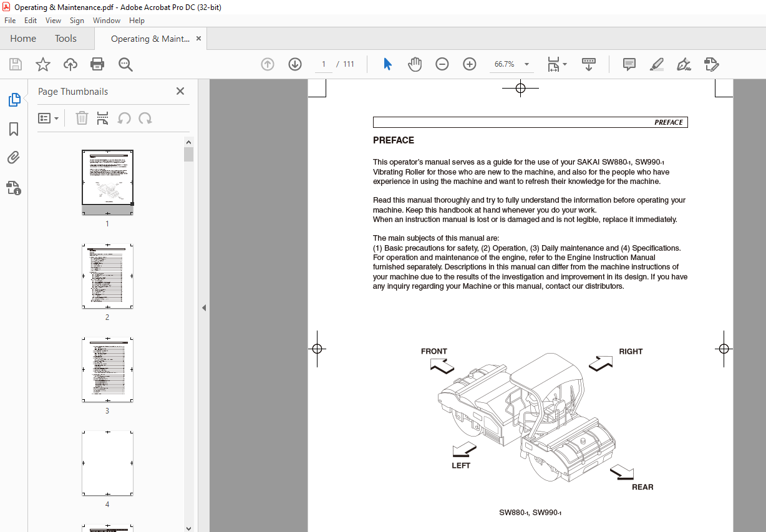Open the Edit menu
The height and width of the screenshot is (532, 766).
pos(31,21)
